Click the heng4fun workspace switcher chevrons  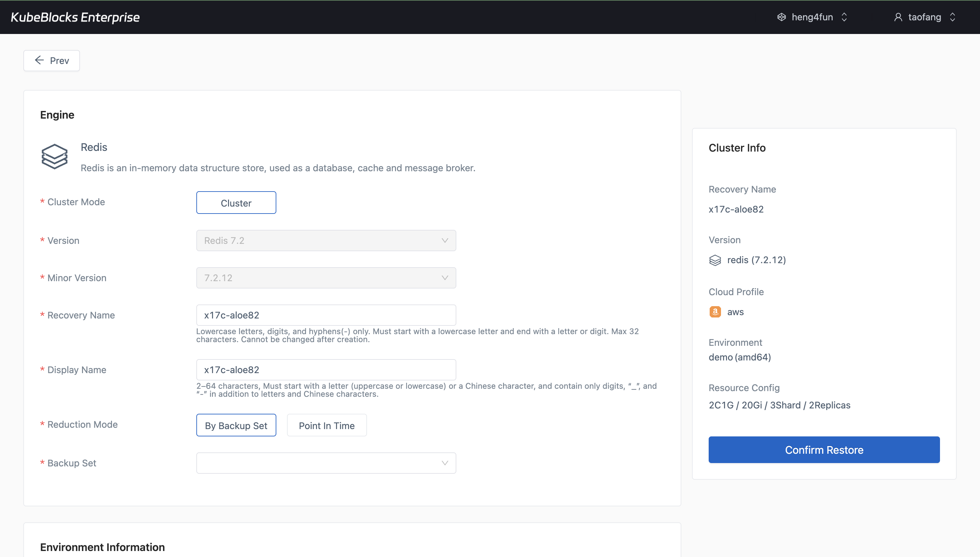(844, 17)
